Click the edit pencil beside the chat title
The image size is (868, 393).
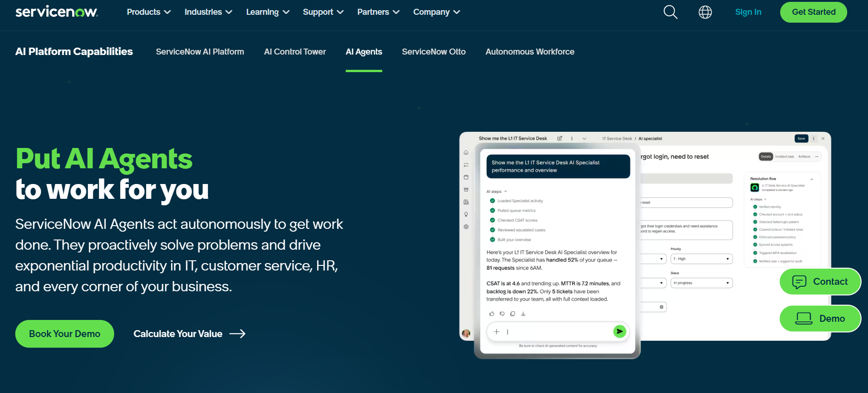coord(560,138)
